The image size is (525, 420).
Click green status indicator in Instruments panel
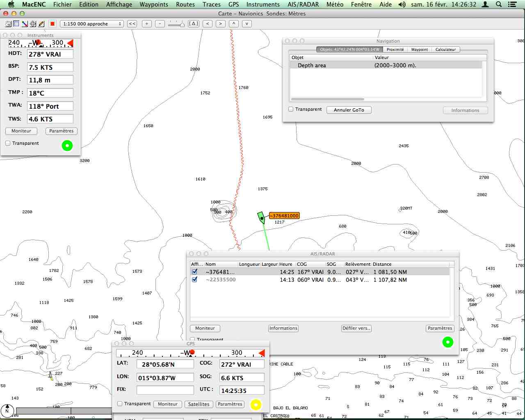click(67, 146)
